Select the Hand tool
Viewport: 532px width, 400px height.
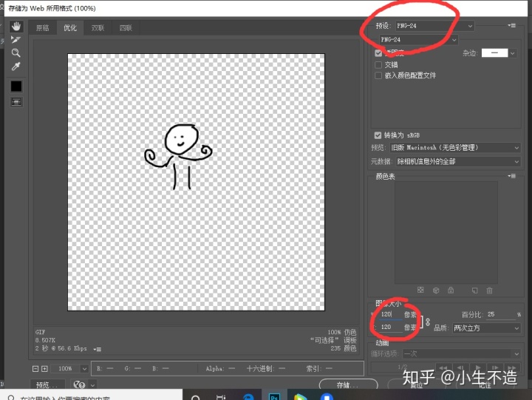16,27
